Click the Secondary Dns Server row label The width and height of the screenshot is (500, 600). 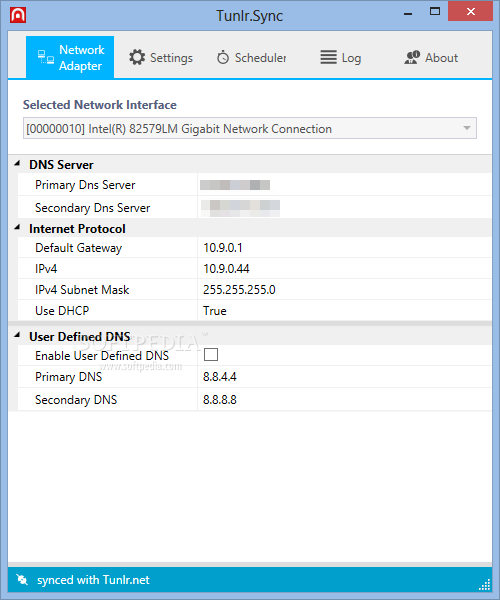pyautogui.click(x=93, y=208)
